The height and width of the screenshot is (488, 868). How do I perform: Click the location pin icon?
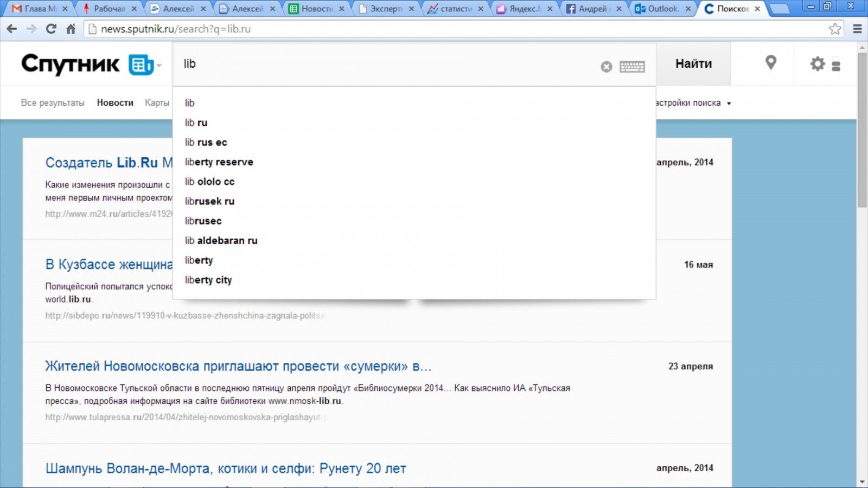tap(771, 63)
